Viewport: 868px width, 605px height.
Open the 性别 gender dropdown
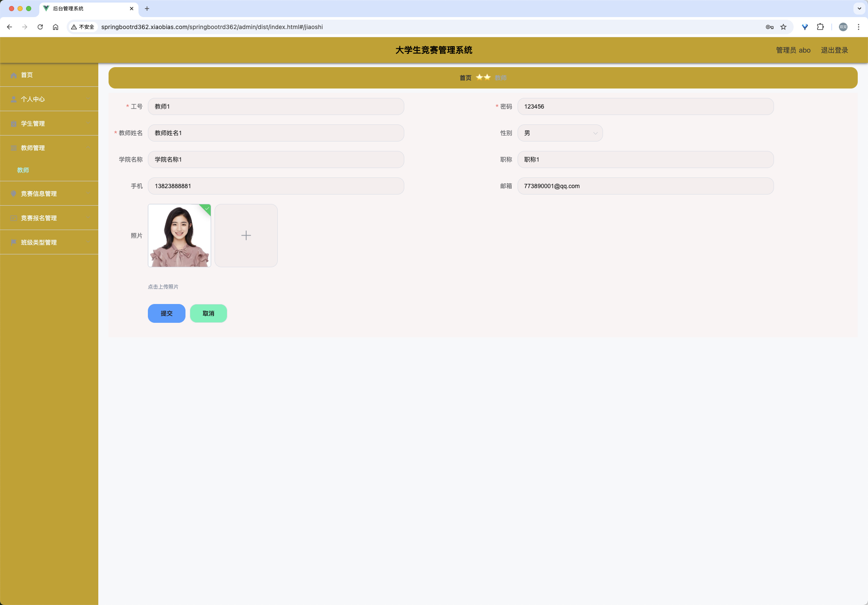(x=560, y=133)
